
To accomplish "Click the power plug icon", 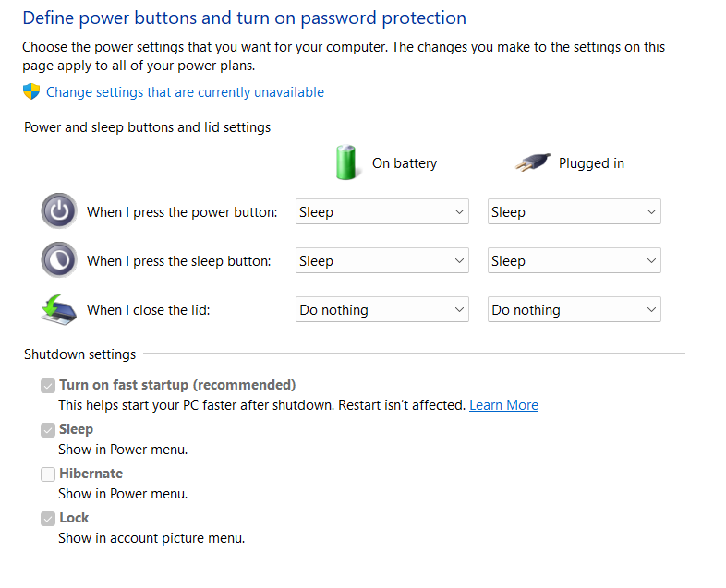I will click(x=532, y=162).
